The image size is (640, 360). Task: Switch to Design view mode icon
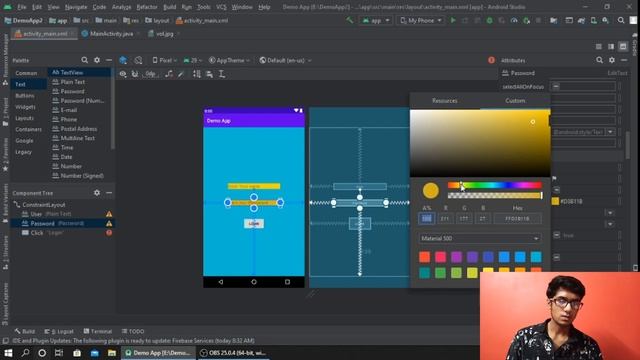pyautogui.click(x=623, y=47)
